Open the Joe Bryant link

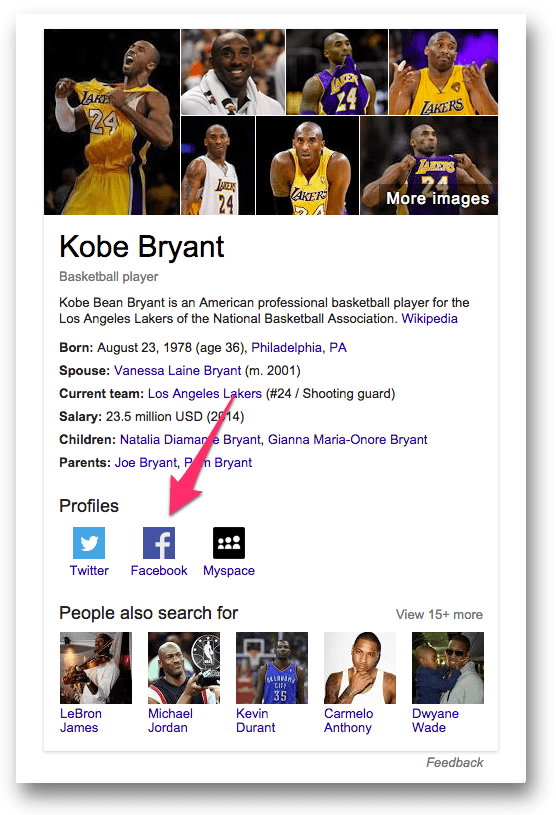145,463
